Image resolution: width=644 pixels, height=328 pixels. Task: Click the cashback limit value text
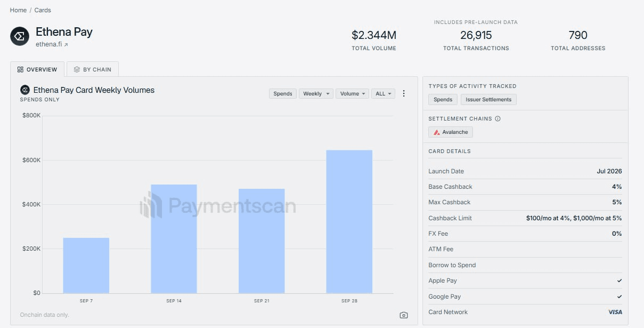(574, 218)
